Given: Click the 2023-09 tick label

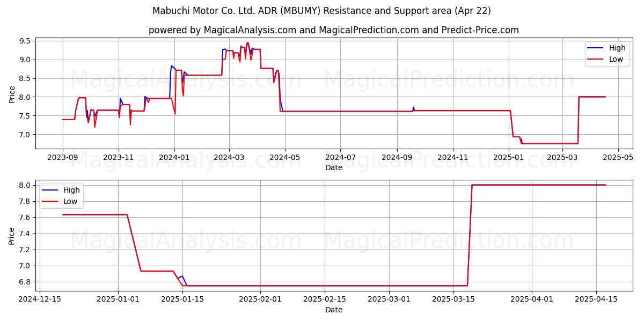Looking at the screenshot, I should click(63, 157).
